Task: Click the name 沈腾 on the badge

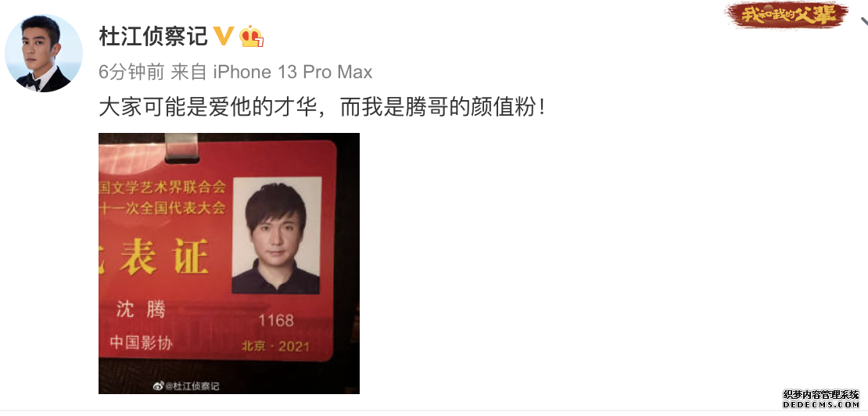Action: [141, 310]
